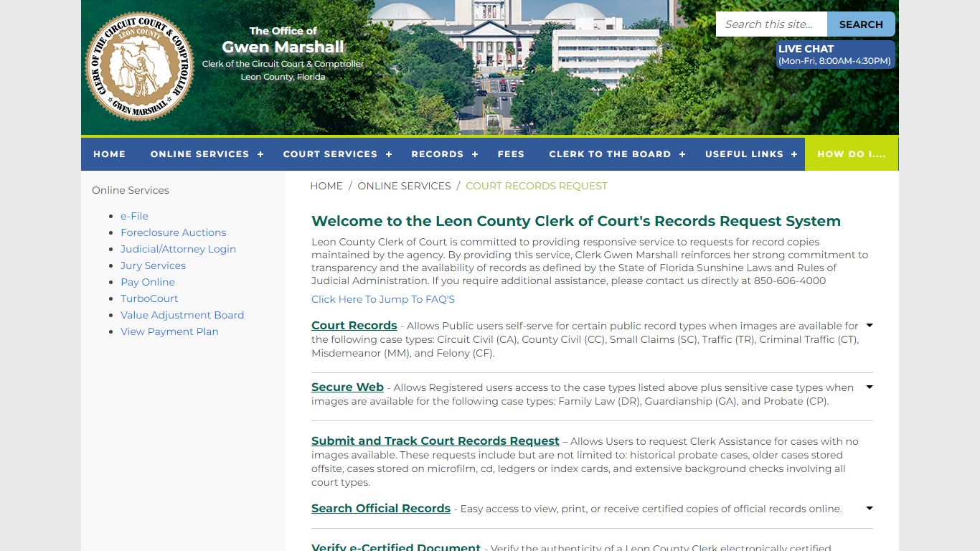The image size is (980, 551).
Task: Expand the Search Official Records arrow
Action: 870,509
